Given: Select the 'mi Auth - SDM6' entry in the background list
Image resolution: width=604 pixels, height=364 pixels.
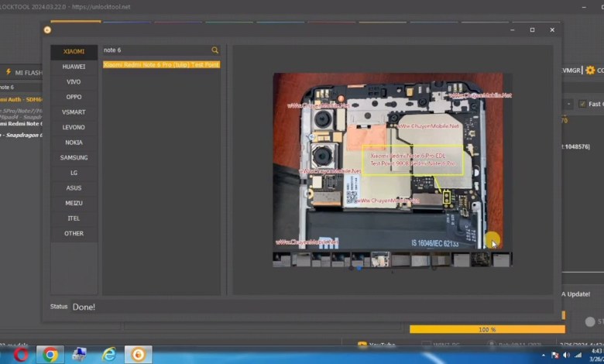Looking at the screenshot, I should tap(21, 99).
